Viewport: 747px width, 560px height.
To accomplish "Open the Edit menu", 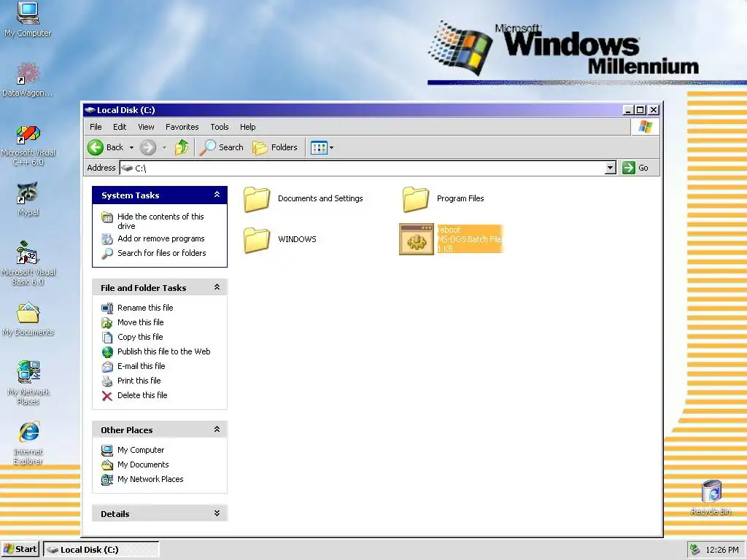I will (x=120, y=127).
